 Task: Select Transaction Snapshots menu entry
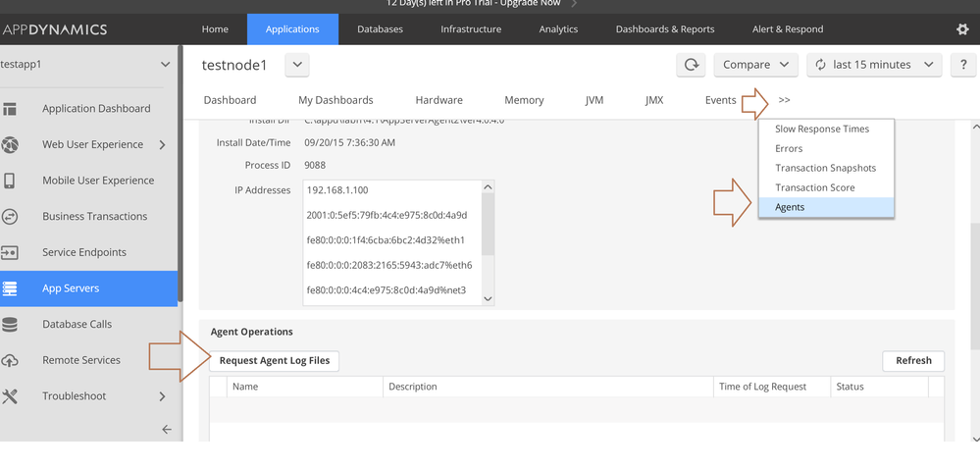826,168
